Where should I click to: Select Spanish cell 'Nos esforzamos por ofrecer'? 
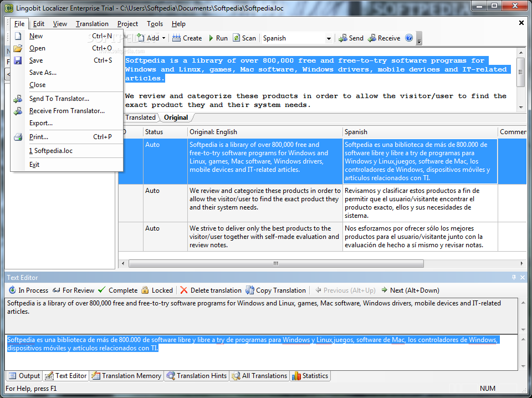pyautogui.click(x=420, y=237)
